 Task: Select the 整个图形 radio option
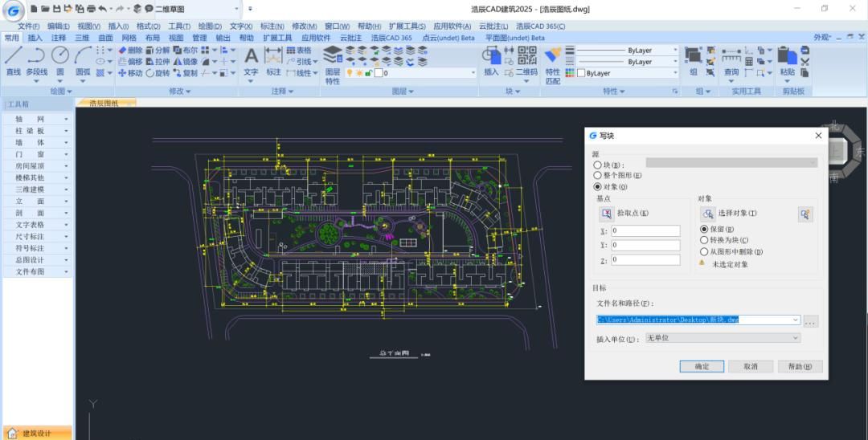pyautogui.click(x=597, y=176)
